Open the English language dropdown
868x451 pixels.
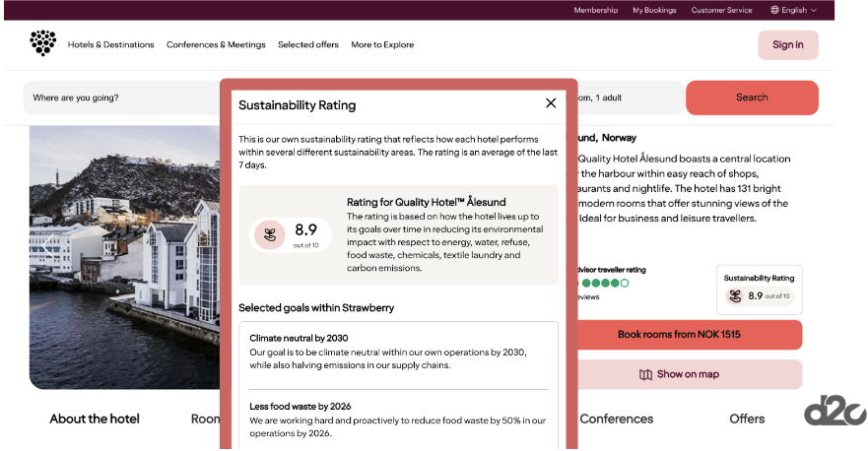(794, 10)
